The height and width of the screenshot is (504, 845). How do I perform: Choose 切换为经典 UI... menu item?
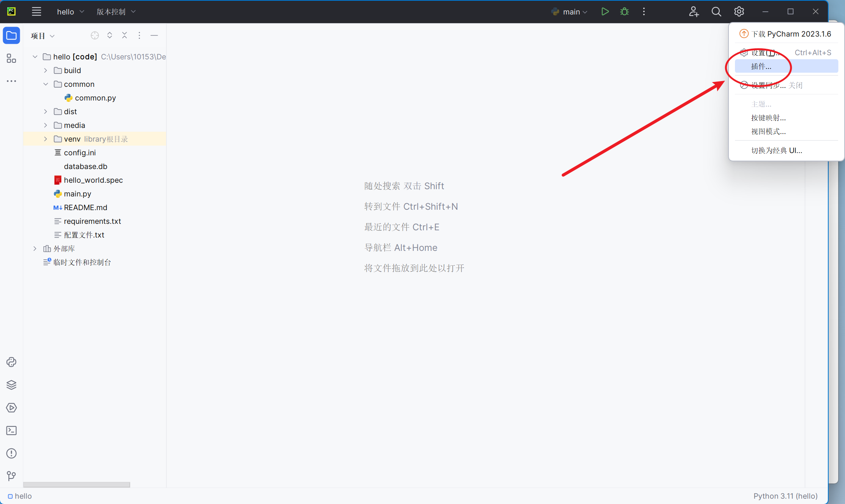point(776,150)
